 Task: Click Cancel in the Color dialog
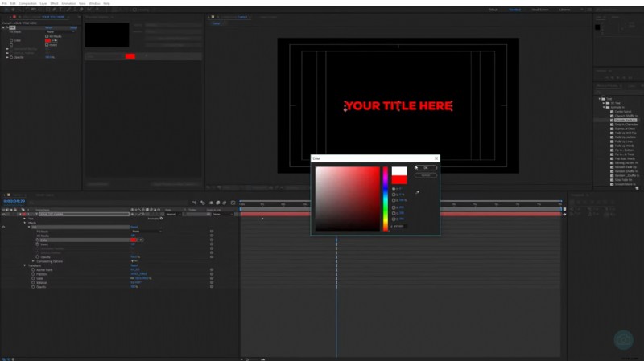[426, 175]
